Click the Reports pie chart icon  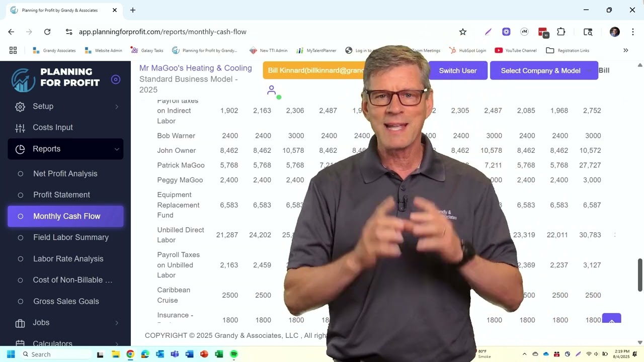(20, 149)
